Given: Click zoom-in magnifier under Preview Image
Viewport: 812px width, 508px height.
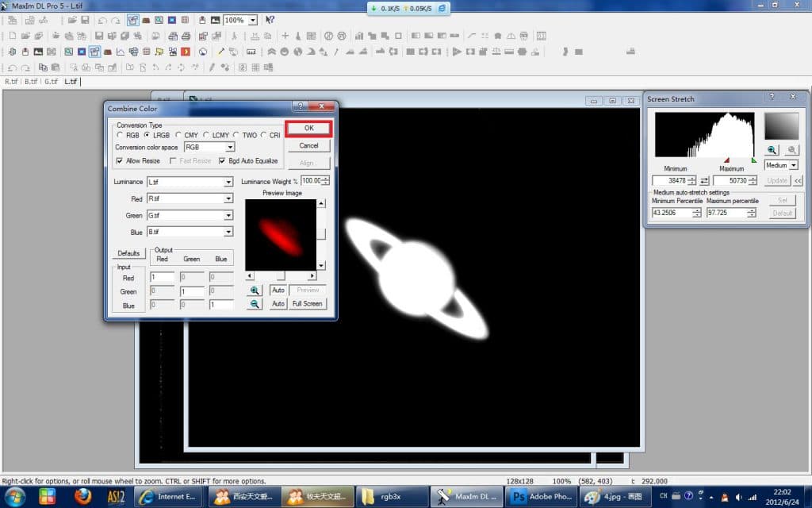Looking at the screenshot, I should [255, 291].
